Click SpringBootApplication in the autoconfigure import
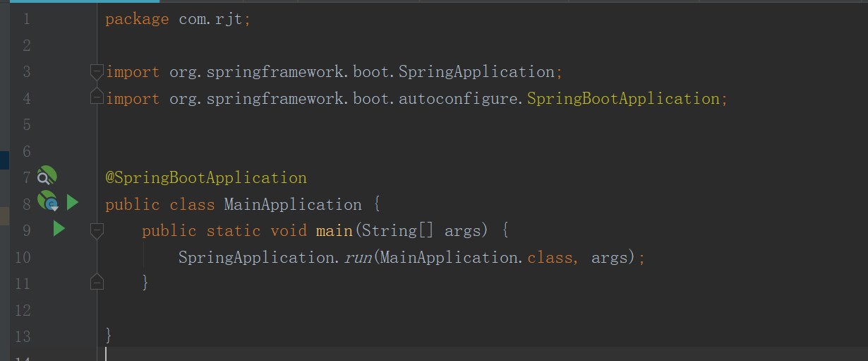Screen dimensions: 868x361 coord(623,98)
